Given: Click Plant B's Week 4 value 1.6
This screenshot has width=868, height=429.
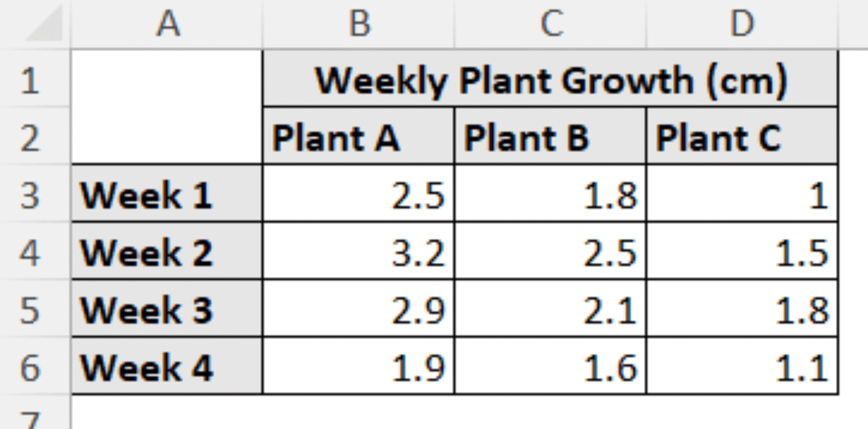Looking at the screenshot, I should 551,367.
